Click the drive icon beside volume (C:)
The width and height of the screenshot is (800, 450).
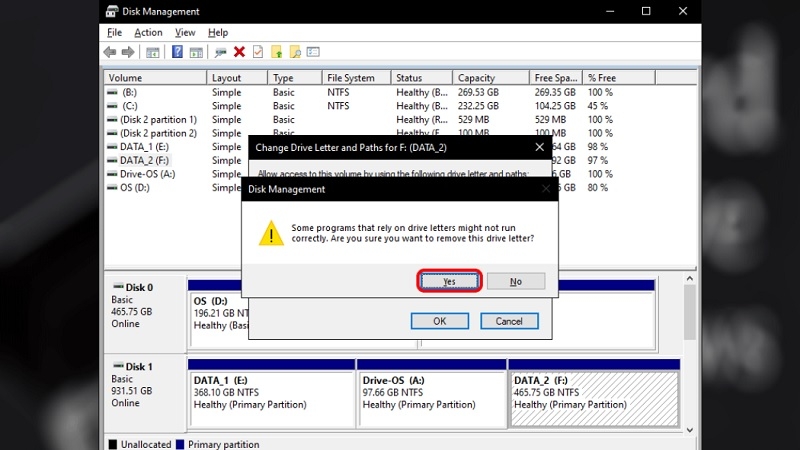pos(112,106)
